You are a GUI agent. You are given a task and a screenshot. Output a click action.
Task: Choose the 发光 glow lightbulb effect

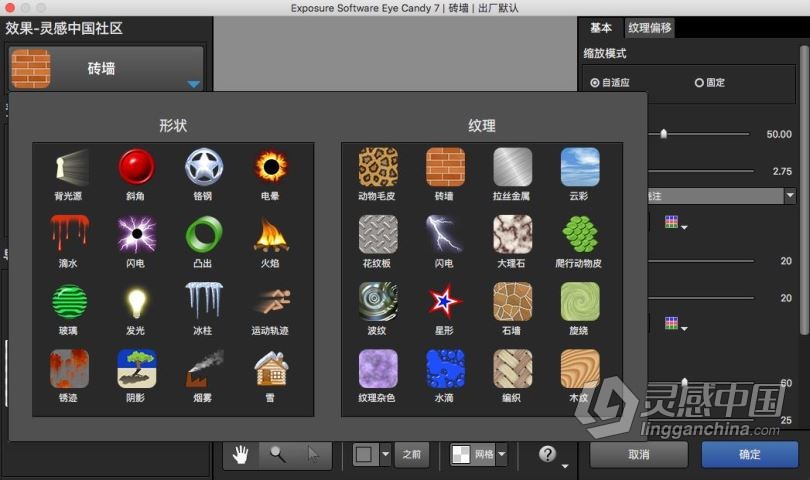pos(136,302)
